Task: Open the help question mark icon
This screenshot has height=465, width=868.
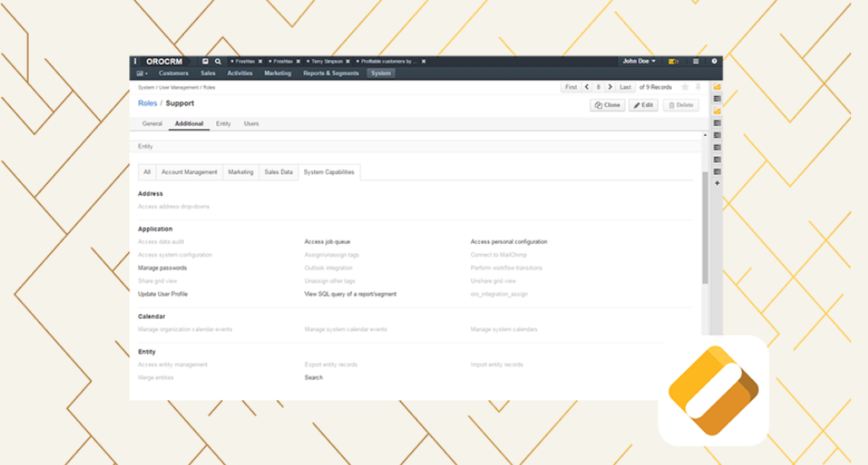Action: pos(714,62)
